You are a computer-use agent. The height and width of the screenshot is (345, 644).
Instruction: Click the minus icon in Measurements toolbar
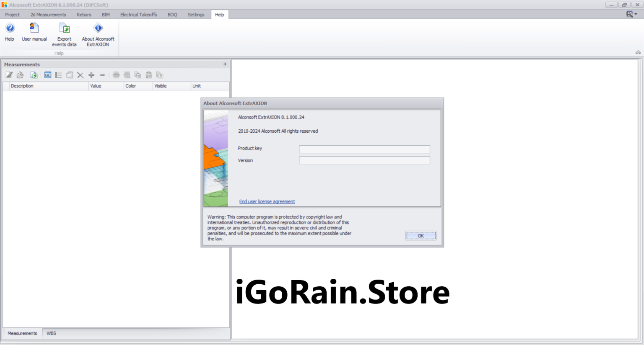click(102, 75)
